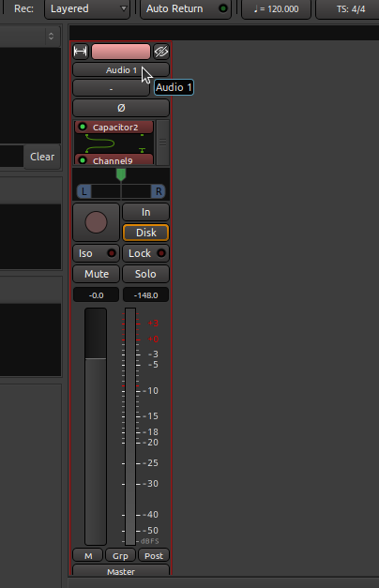The width and height of the screenshot is (379, 588).
Task: Toggle solo Lock on Audio 1
Action: [x=146, y=253]
